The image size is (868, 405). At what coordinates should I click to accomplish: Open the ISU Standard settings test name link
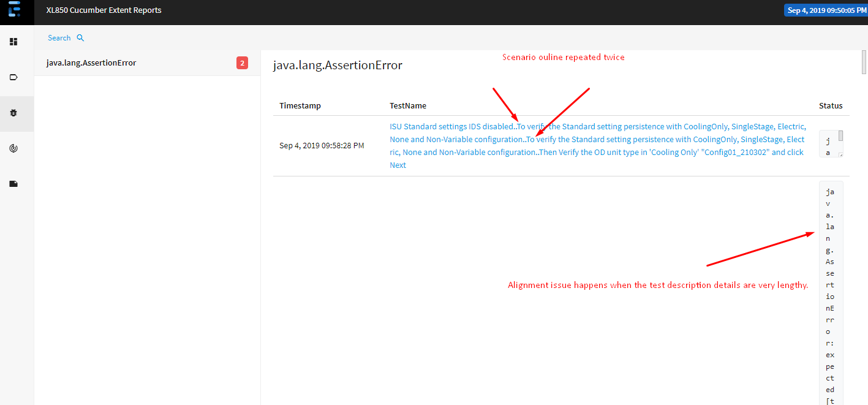[598, 146]
